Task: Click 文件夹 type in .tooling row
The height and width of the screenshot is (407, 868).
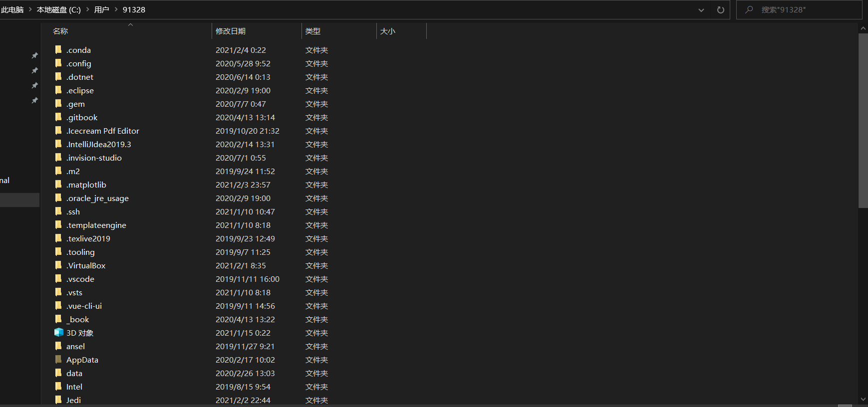Action: pyautogui.click(x=316, y=252)
